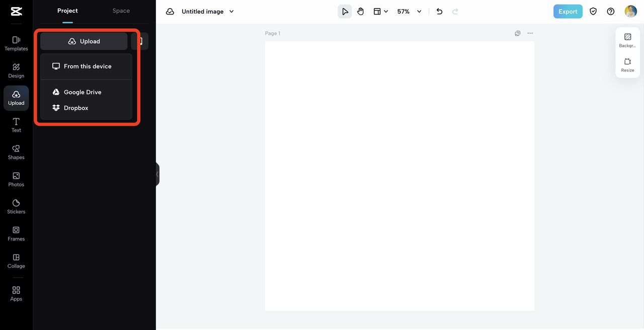Select the pointer select tool
The image size is (644, 330).
(345, 11)
